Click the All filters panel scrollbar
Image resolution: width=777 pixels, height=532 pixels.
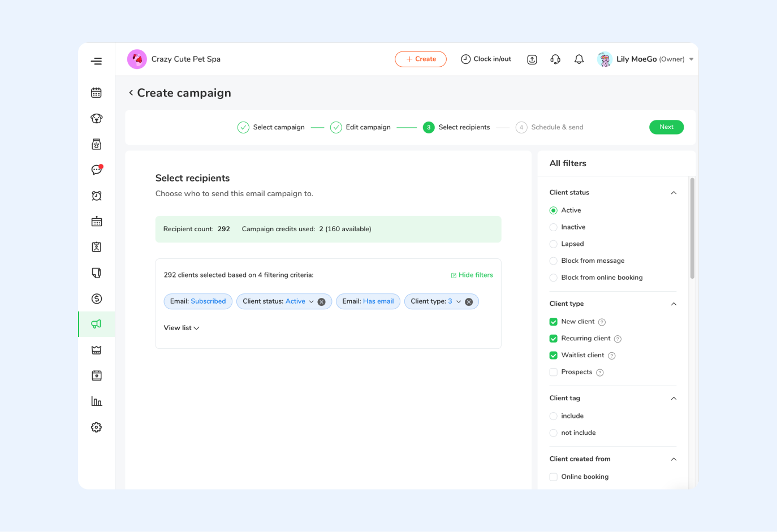pos(692,228)
